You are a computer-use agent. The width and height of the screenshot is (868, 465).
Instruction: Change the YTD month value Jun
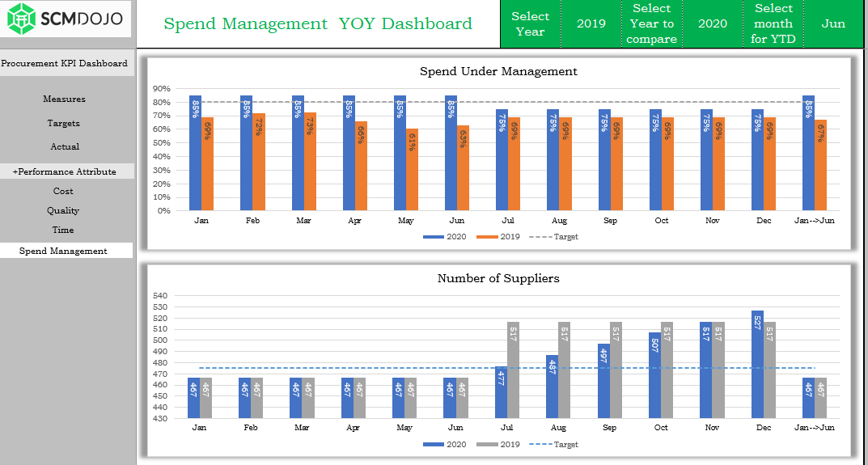click(x=833, y=23)
